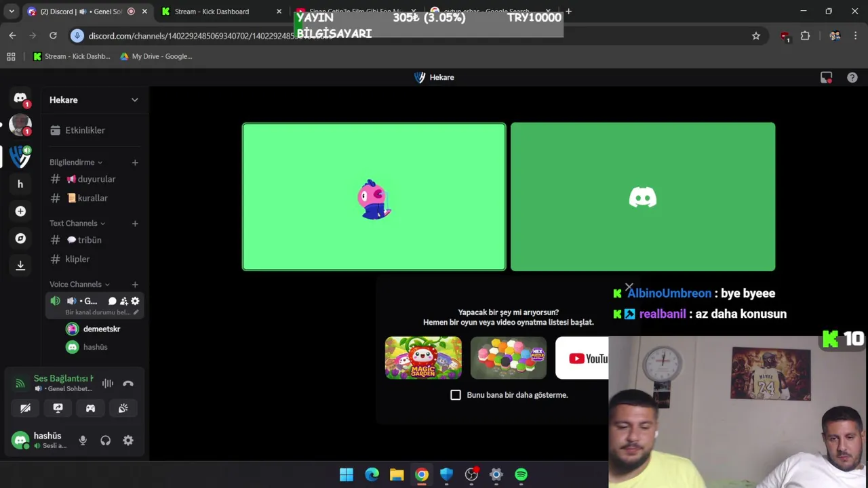The image size is (868, 488).
Task: Disconnect from voice with phone icon
Action: (x=128, y=384)
